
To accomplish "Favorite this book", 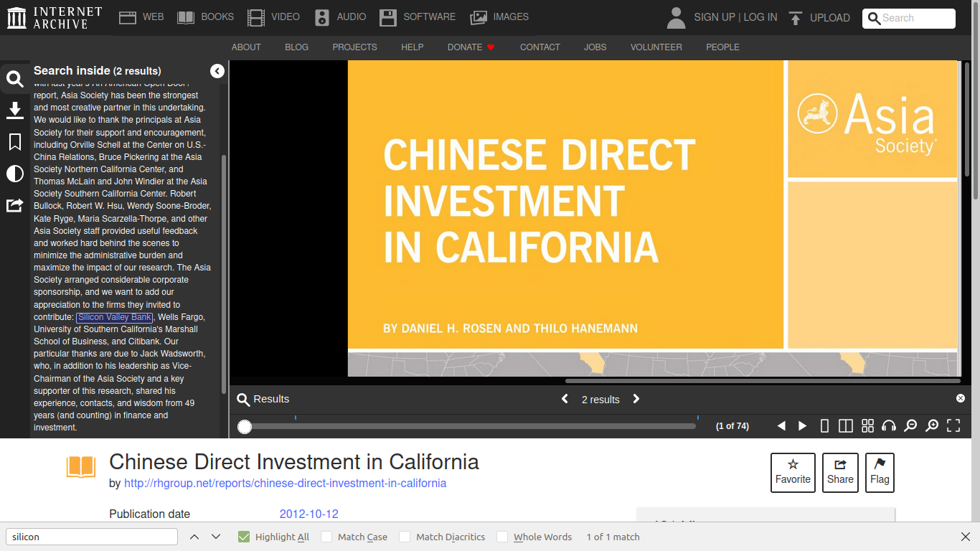I will 793,473.
